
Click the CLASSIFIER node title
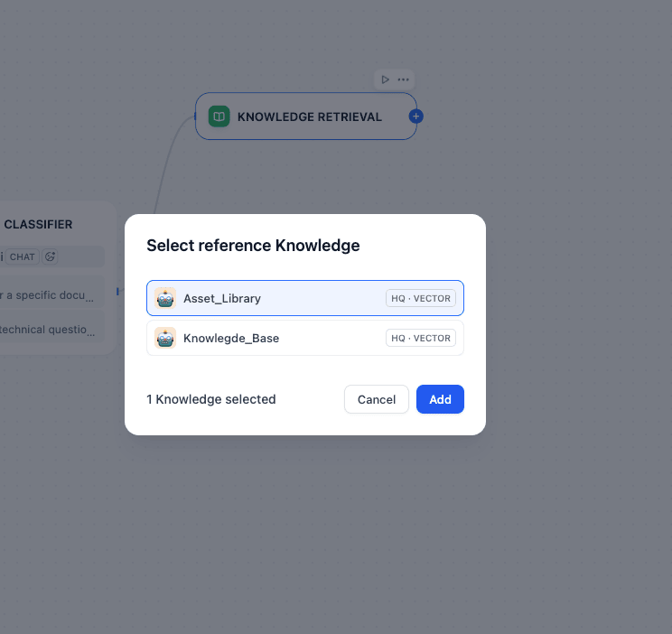coord(38,224)
